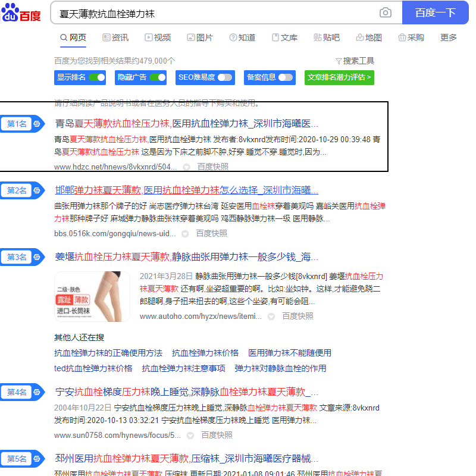Switch to the 资讯 tab

pyautogui.click(x=115, y=37)
